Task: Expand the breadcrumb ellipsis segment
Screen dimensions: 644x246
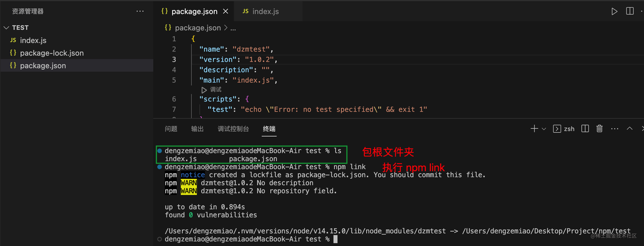Action: coord(233,28)
